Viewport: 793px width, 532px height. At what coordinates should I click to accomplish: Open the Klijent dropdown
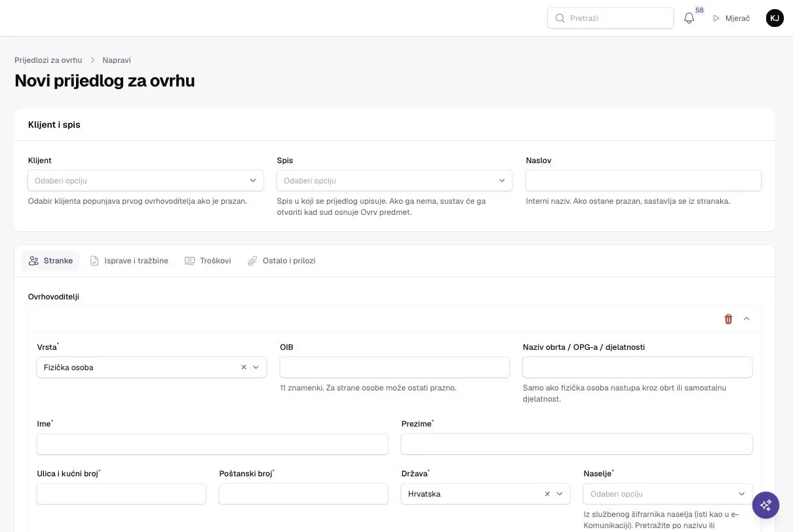point(145,181)
